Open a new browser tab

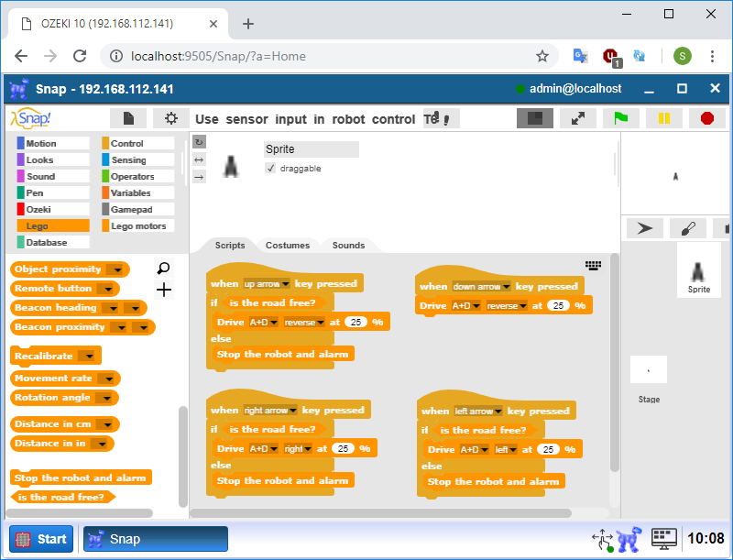[x=248, y=24]
